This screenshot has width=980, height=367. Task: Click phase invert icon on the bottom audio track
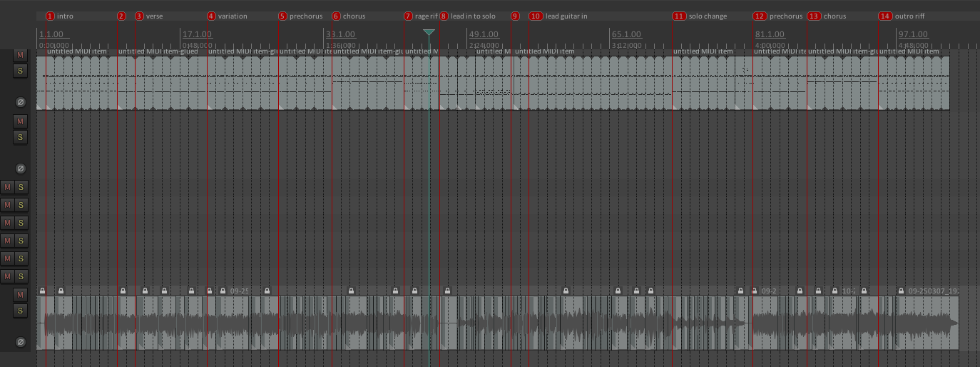(21, 342)
